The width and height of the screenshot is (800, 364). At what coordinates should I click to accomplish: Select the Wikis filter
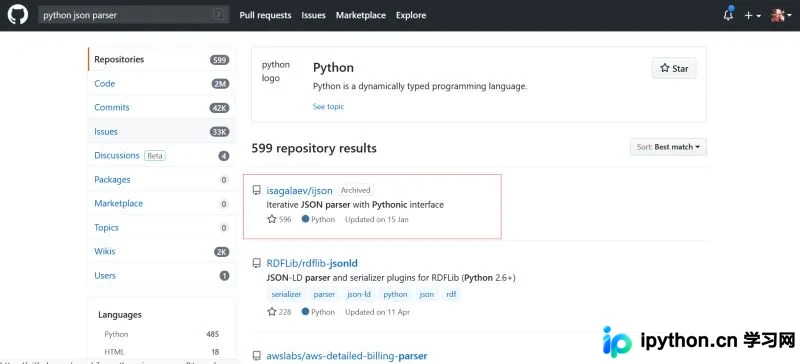click(x=161, y=252)
